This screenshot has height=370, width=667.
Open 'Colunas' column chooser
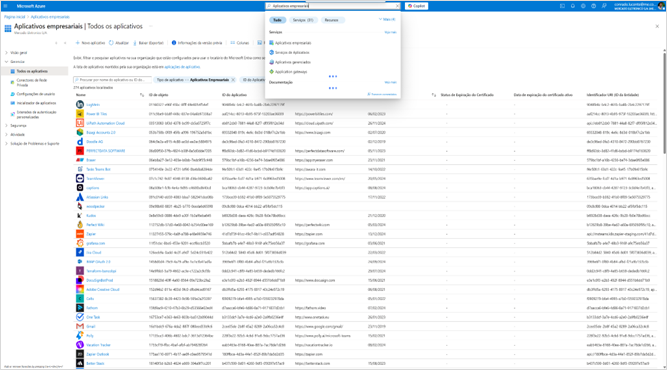(x=240, y=43)
